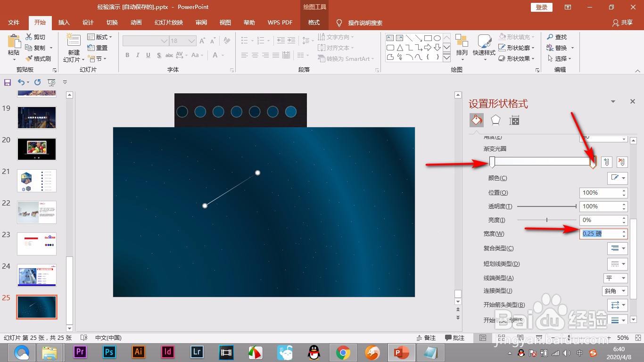Click the Save icon in quick access toolbar

pyautogui.click(x=8, y=82)
